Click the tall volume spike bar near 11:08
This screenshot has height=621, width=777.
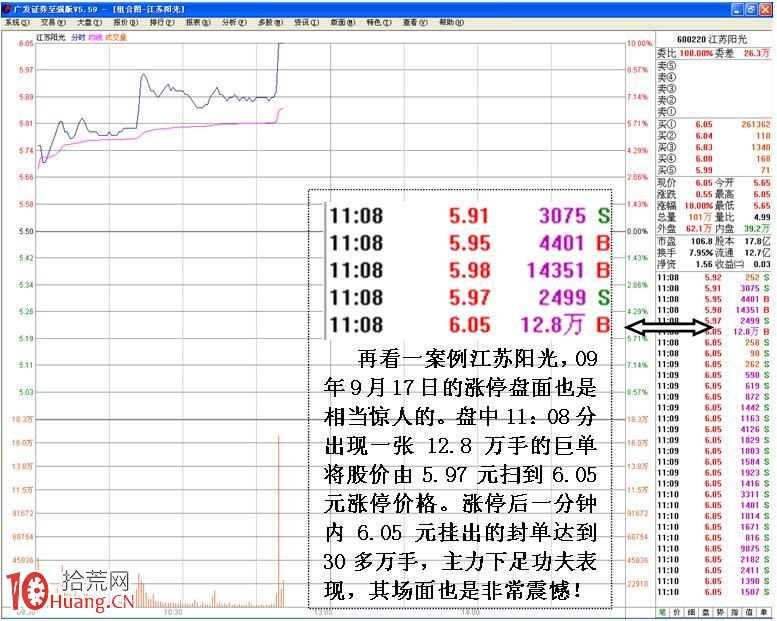278,520
